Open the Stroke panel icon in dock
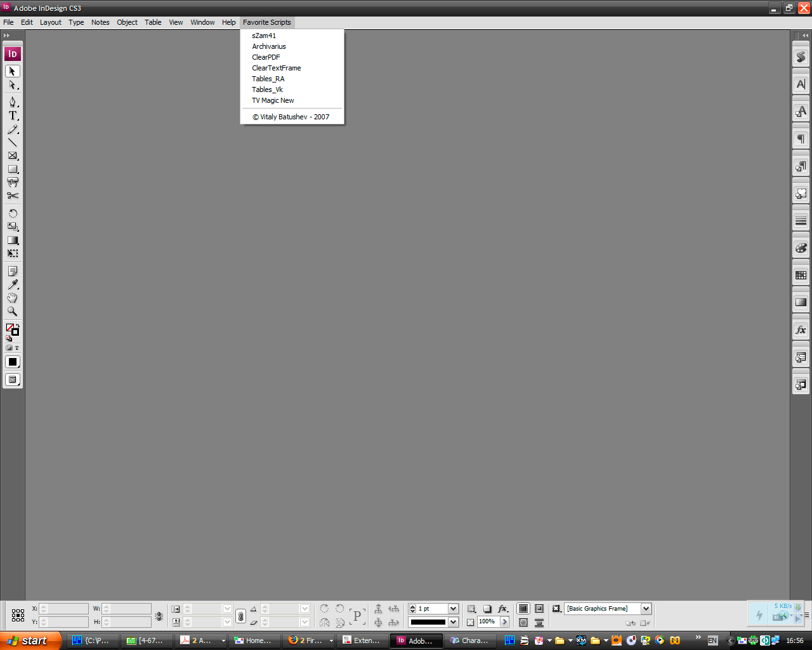 point(801,221)
